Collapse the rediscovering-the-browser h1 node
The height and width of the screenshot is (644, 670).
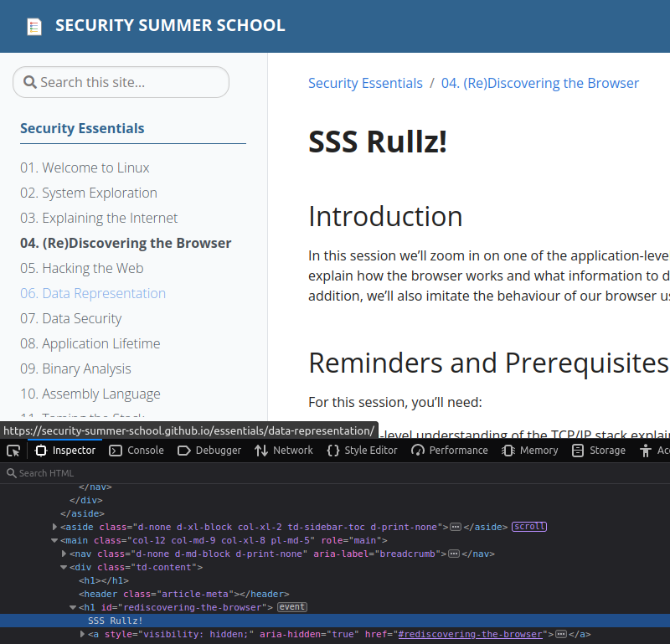coord(74,606)
